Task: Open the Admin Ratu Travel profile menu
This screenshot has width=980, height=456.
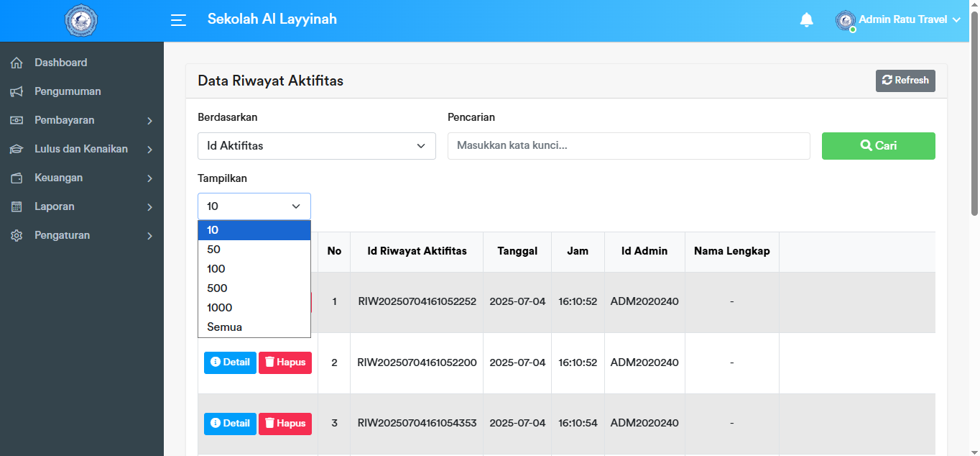Action: (x=898, y=20)
